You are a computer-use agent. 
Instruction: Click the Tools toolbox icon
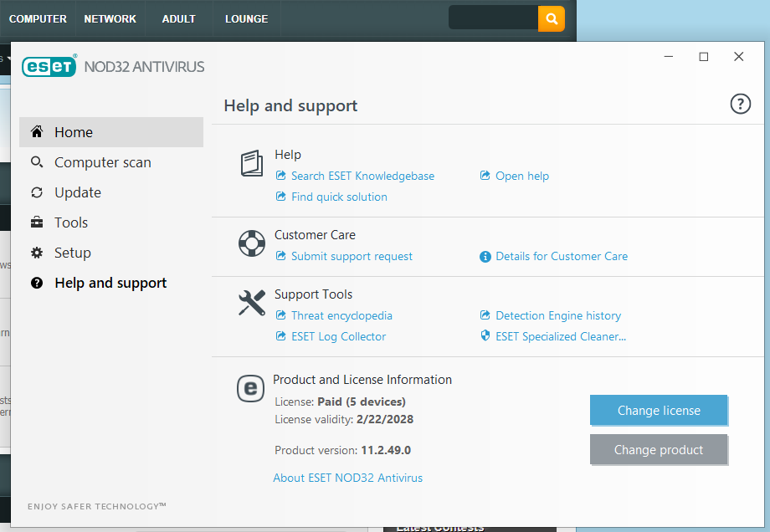(37, 223)
